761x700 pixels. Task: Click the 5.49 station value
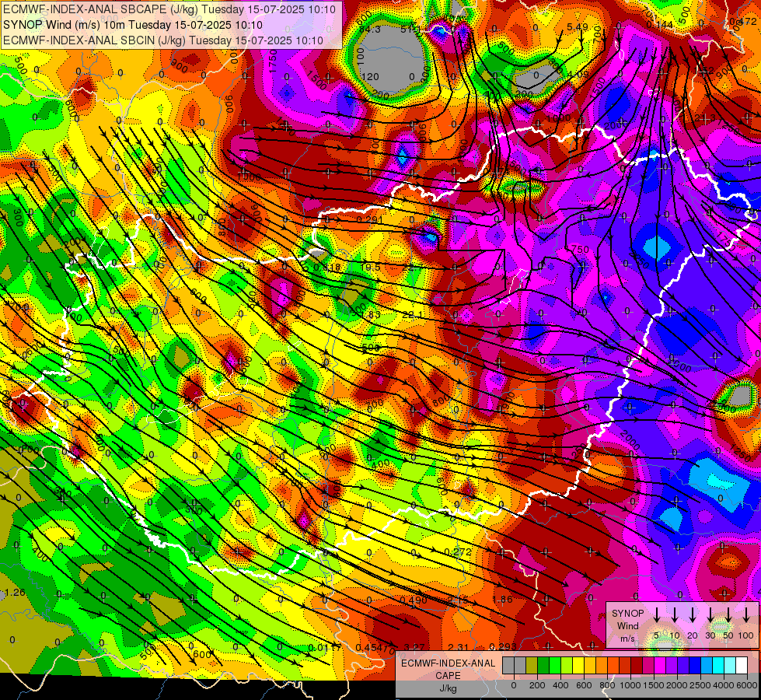(x=578, y=26)
